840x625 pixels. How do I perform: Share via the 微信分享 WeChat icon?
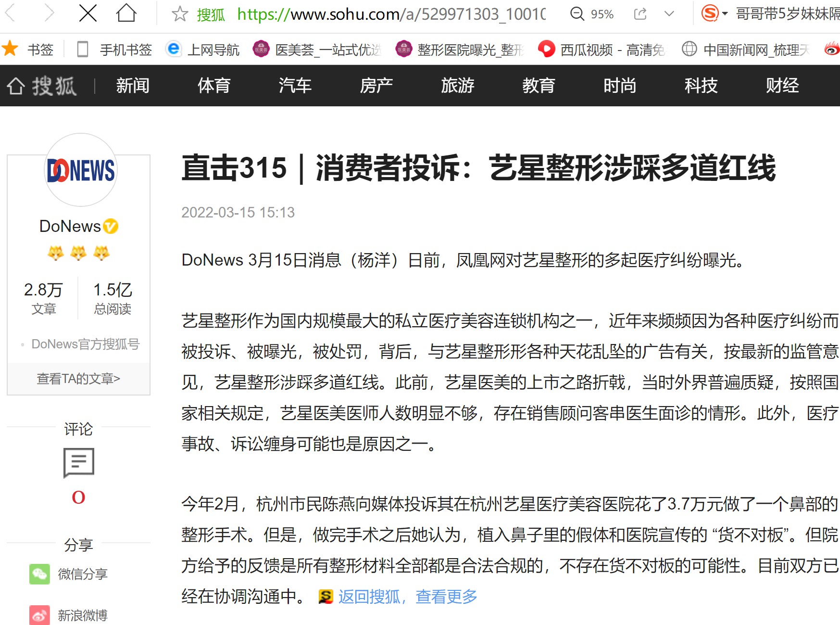[39, 574]
